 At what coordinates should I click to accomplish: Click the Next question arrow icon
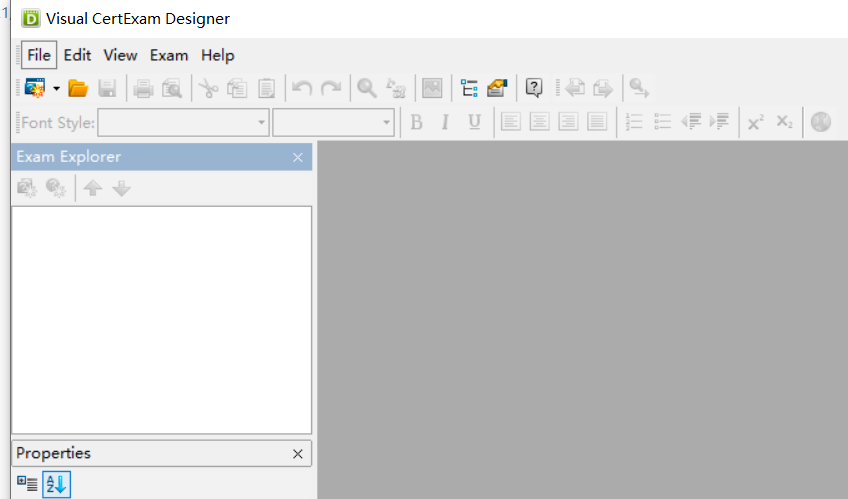point(603,88)
